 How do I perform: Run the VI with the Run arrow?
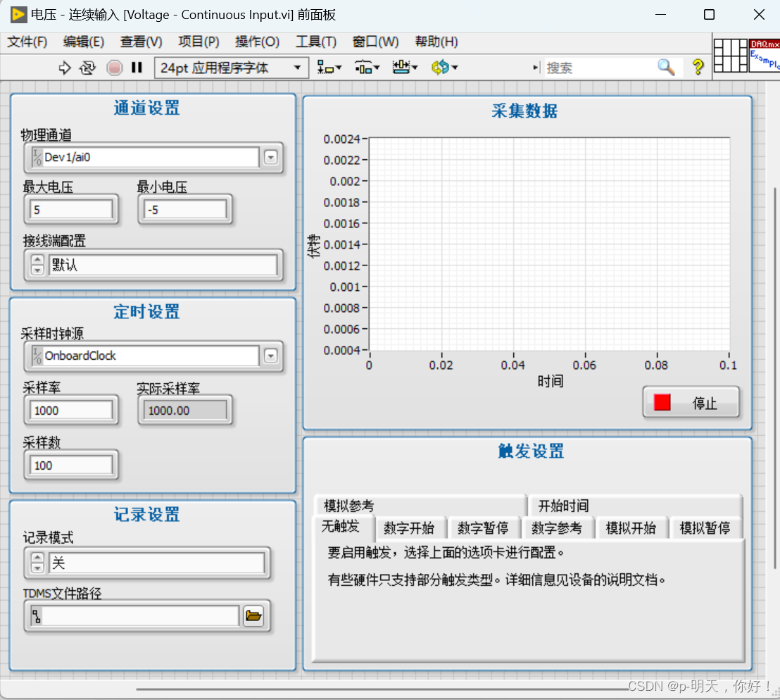coord(64,68)
